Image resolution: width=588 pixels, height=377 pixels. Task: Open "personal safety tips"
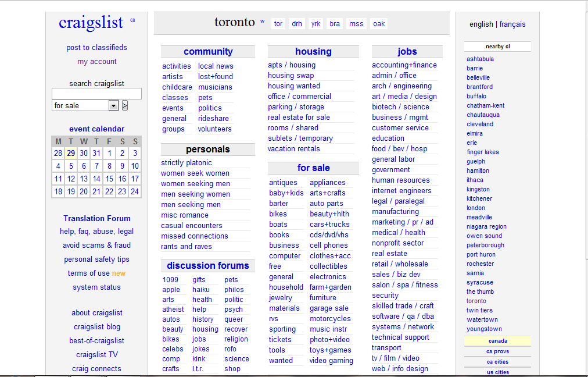click(x=97, y=259)
